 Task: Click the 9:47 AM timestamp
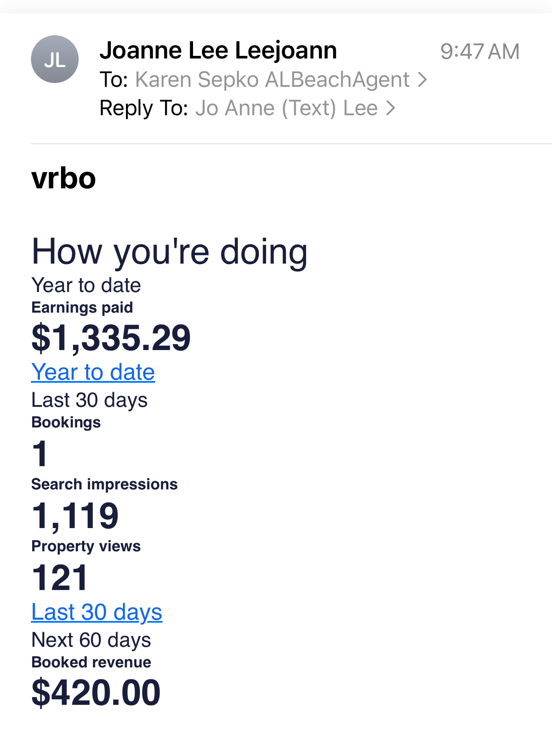[480, 52]
